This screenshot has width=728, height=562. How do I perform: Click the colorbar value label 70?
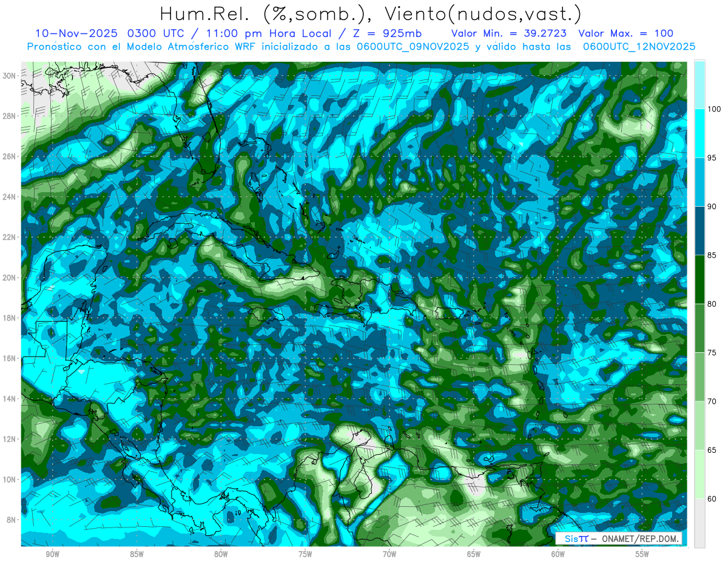point(713,401)
